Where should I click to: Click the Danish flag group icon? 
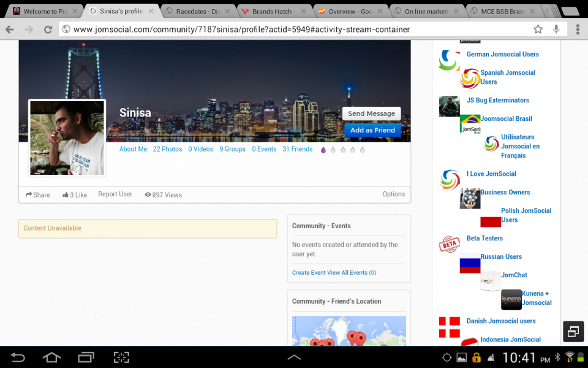(x=449, y=327)
